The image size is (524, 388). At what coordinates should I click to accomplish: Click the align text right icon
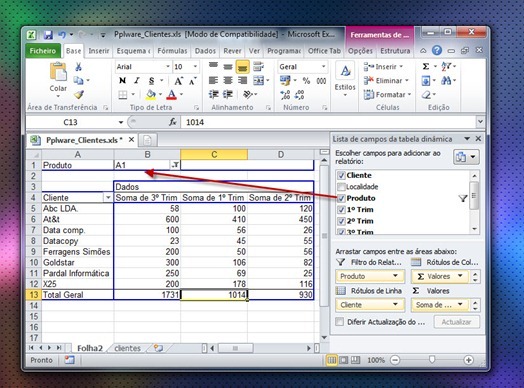click(242, 81)
